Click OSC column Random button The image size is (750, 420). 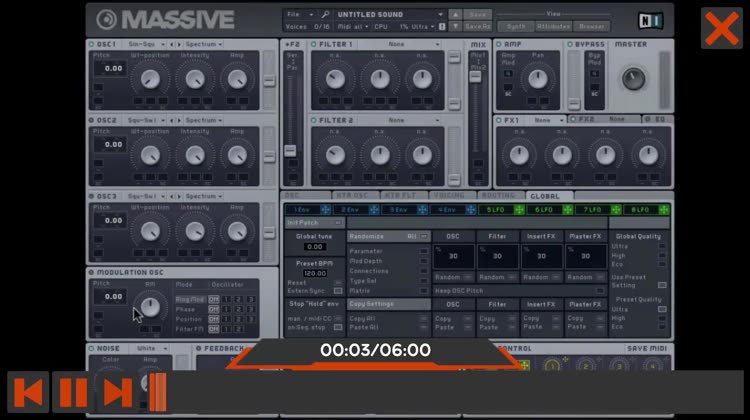click(453, 277)
